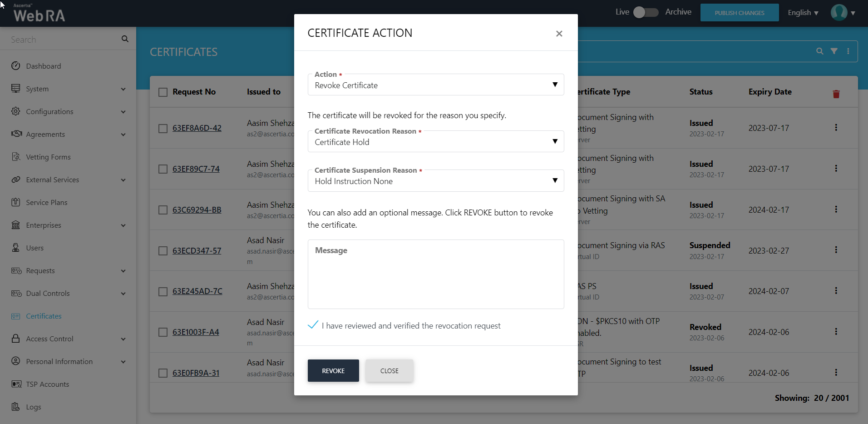Toggle the Live/Archive switch
Image resolution: width=868 pixels, height=424 pixels.
pos(646,12)
